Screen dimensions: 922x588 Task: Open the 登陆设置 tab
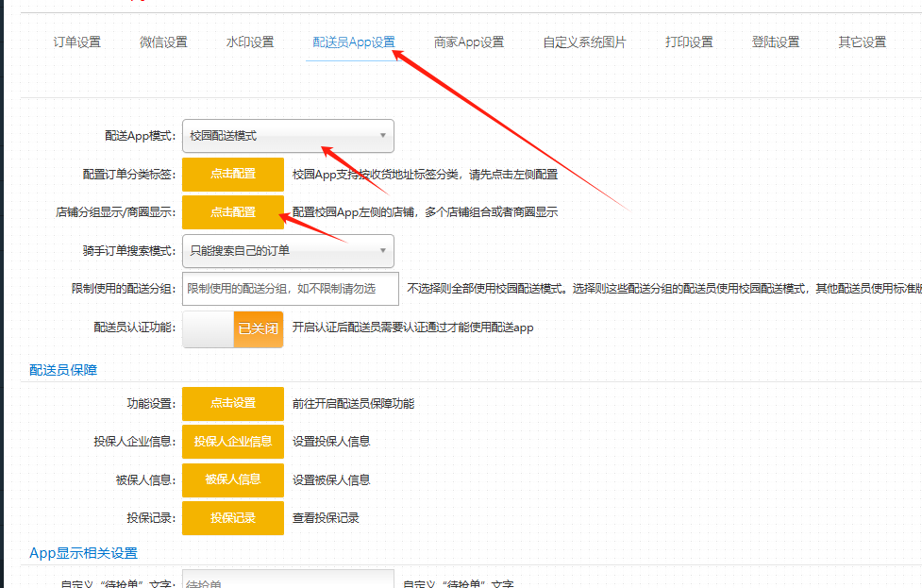click(x=776, y=42)
